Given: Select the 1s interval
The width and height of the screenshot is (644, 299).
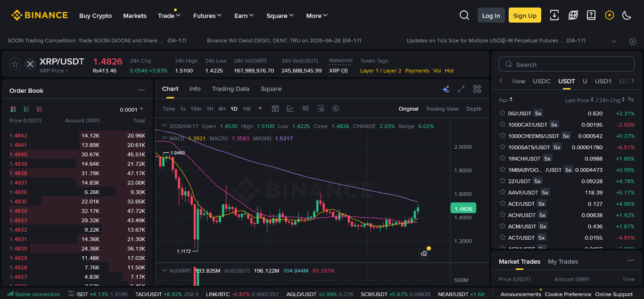Looking at the screenshot, I should (x=183, y=109).
